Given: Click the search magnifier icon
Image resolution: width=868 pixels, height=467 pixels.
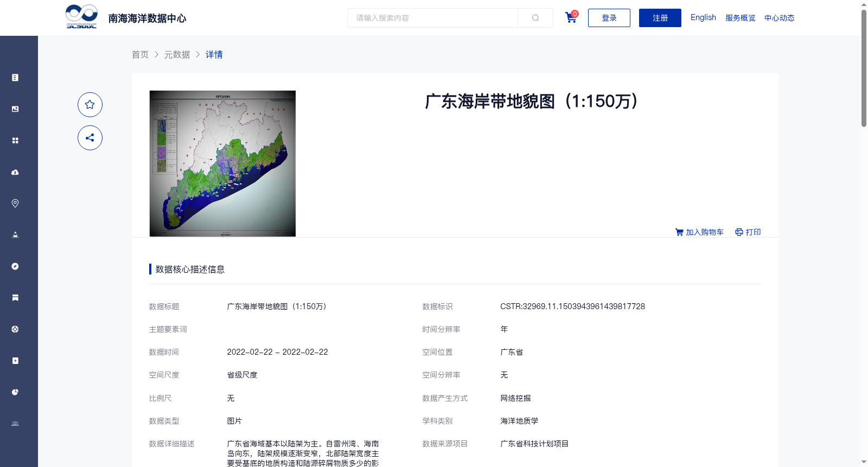Looking at the screenshot, I should pos(535,18).
